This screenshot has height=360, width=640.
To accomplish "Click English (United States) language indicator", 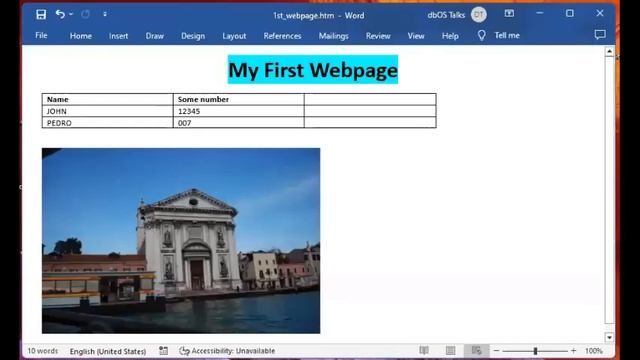I will (x=108, y=351).
